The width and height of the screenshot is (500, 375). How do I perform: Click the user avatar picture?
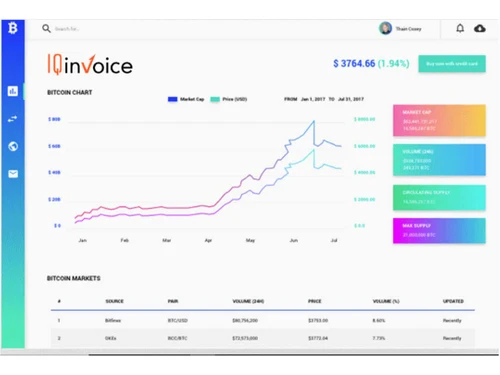(x=385, y=28)
